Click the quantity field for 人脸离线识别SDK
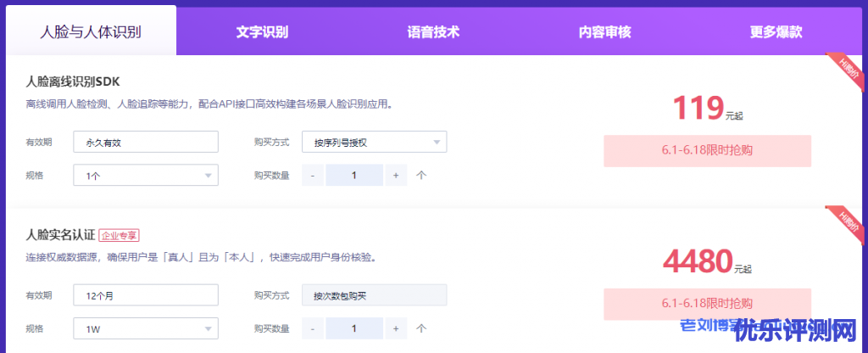 (x=354, y=176)
